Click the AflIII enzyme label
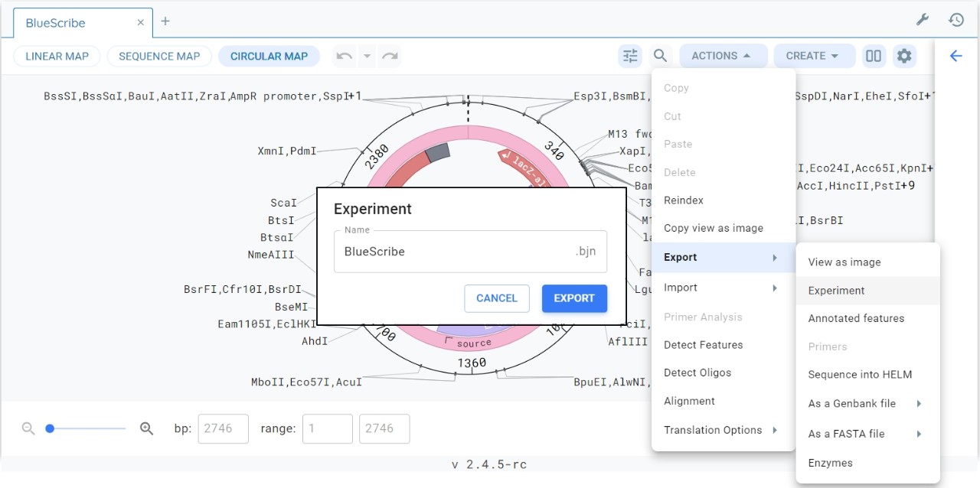The width and height of the screenshot is (980, 488). click(x=628, y=341)
